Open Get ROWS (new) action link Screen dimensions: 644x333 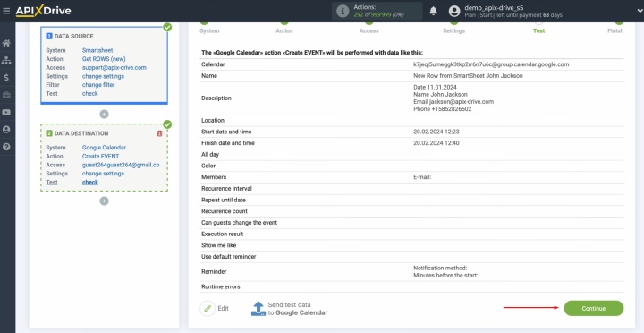(104, 59)
